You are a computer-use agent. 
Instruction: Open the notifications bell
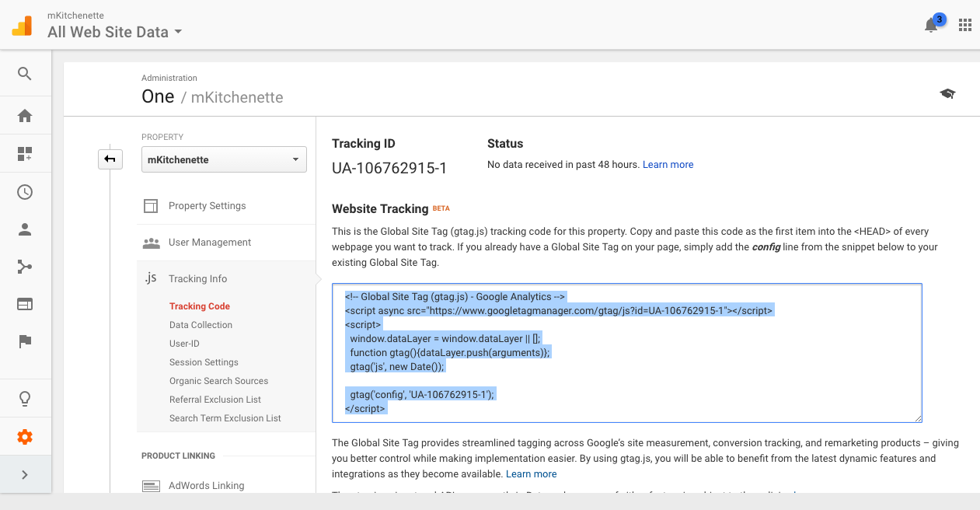click(x=931, y=25)
